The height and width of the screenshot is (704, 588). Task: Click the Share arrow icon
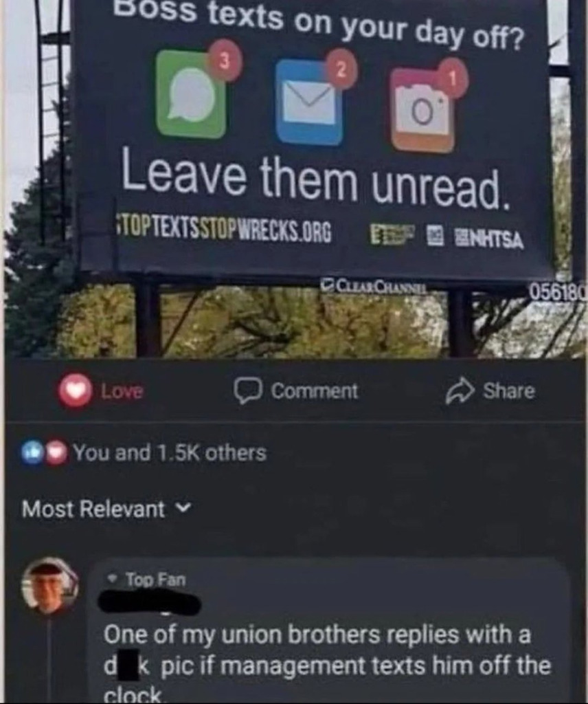[x=460, y=392]
